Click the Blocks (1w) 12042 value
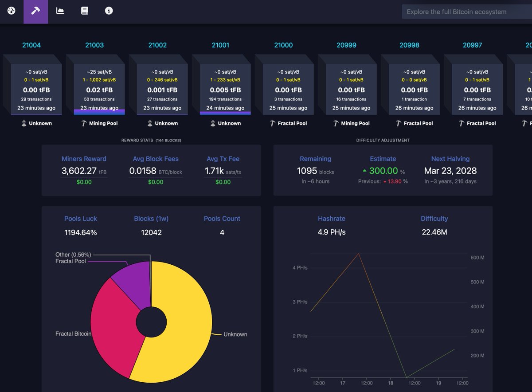Viewport: 532px width, 392px height. click(151, 232)
